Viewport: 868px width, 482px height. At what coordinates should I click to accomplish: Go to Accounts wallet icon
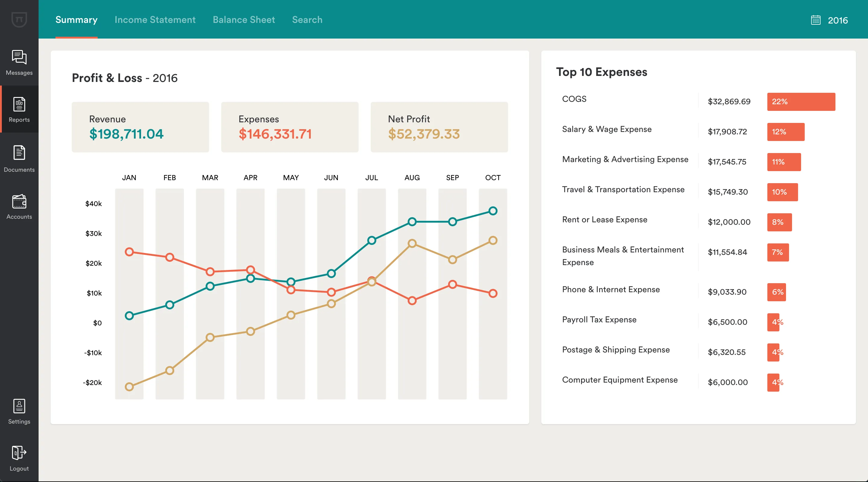19,202
